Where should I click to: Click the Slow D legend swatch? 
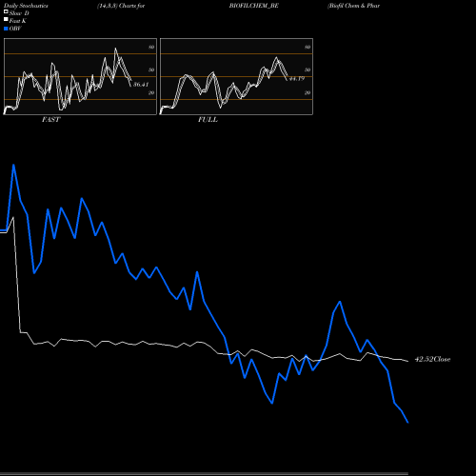[x=6, y=11]
